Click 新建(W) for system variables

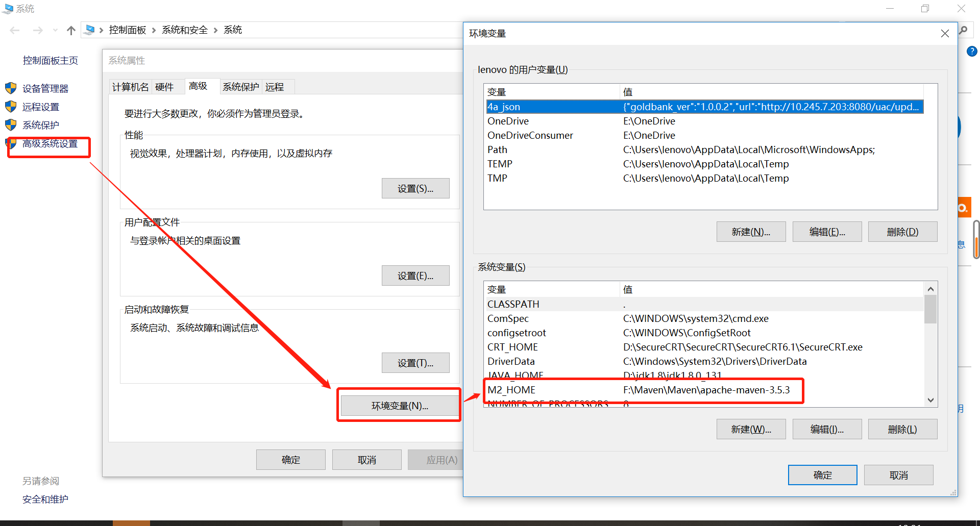pyautogui.click(x=751, y=429)
